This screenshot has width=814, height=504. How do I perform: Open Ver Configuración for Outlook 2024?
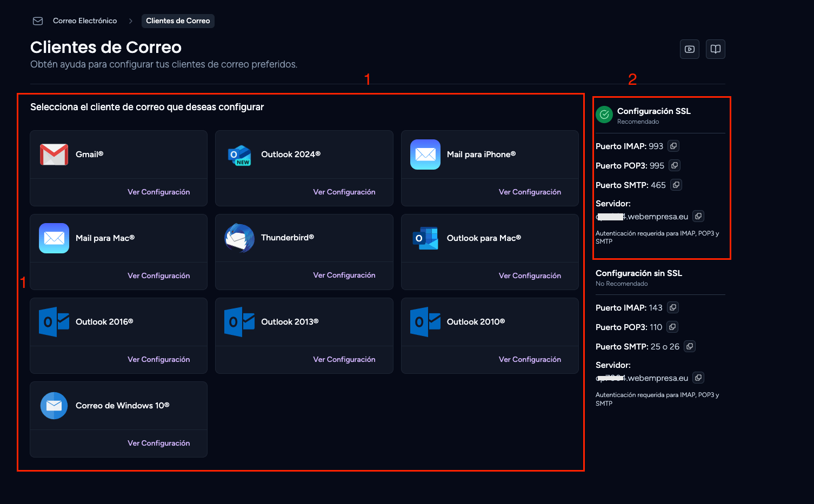(344, 192)
